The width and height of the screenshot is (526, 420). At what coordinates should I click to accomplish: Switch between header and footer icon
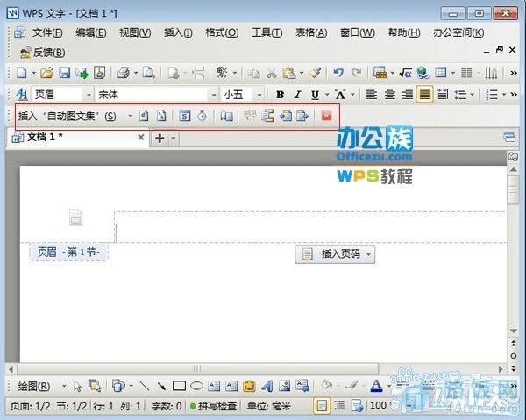[267, 116]
